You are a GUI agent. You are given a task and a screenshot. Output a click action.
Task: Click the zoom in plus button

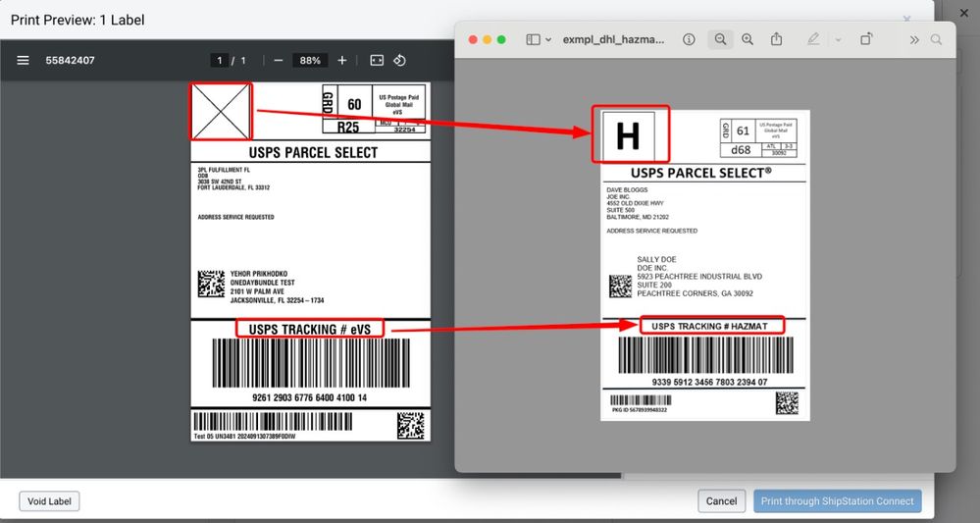point(341,61)
